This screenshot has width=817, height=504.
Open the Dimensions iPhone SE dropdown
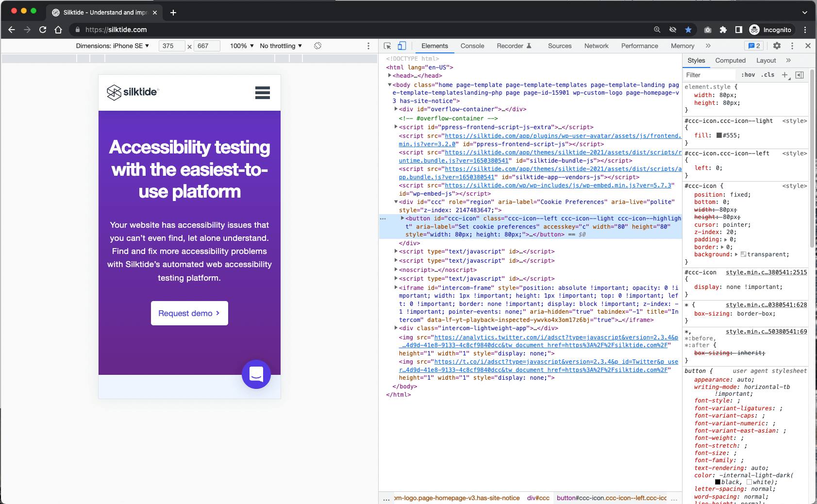[x=112, y=46]
